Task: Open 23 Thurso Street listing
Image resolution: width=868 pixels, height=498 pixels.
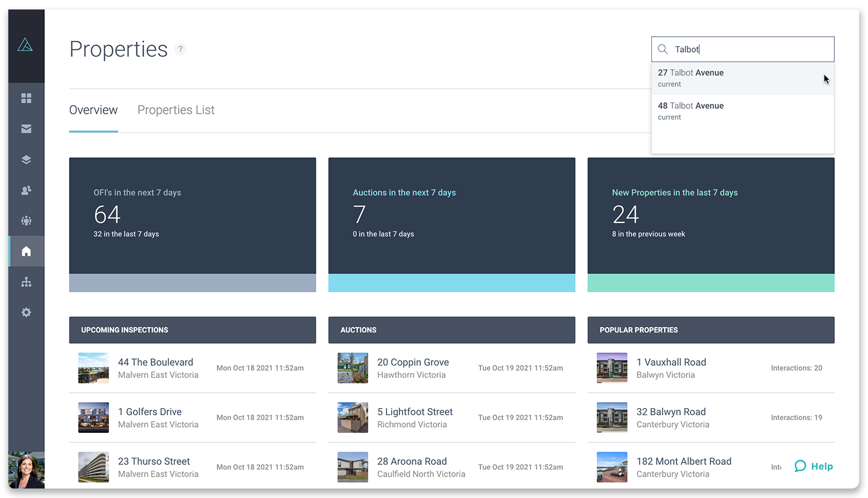Action: click(x=193, y=467)
